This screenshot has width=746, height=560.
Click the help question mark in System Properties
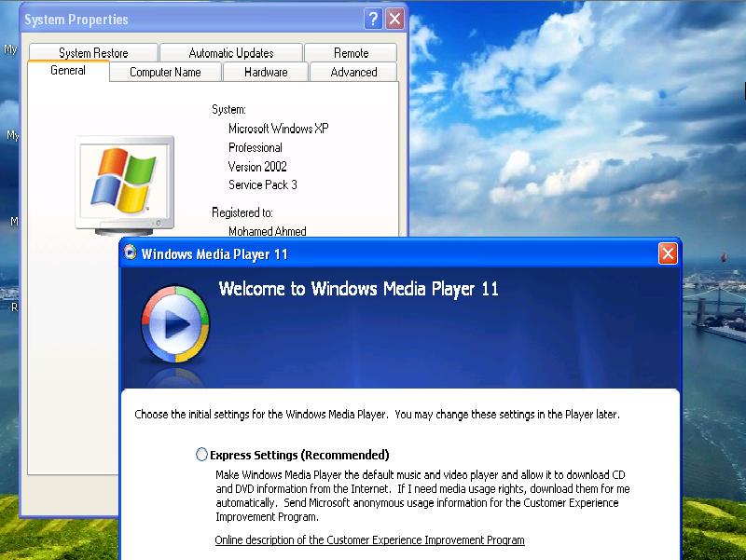[x=374, y=19]
